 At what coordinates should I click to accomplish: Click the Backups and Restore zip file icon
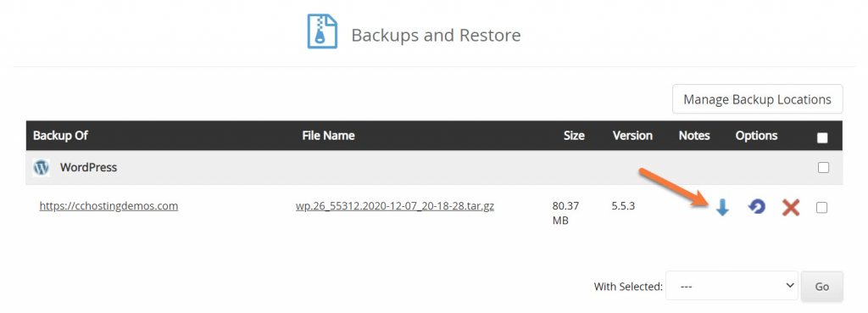[x=322, y=31]
